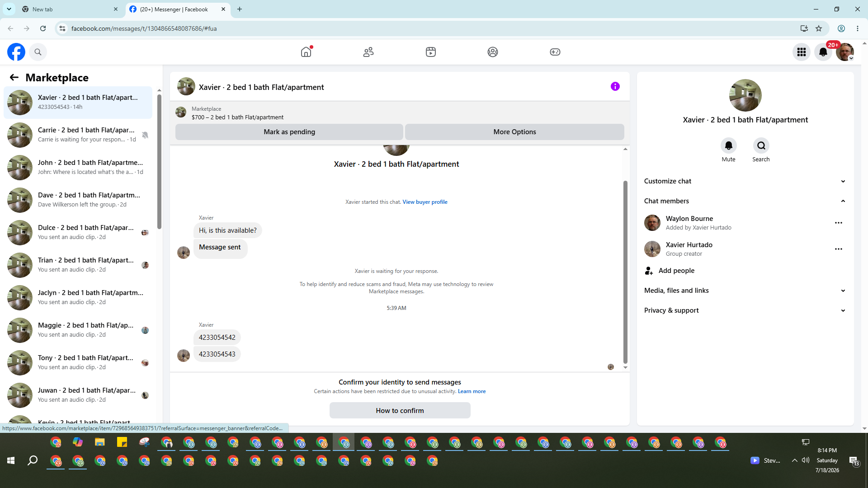Select Xavier's conversation in the list

[78, 102]
